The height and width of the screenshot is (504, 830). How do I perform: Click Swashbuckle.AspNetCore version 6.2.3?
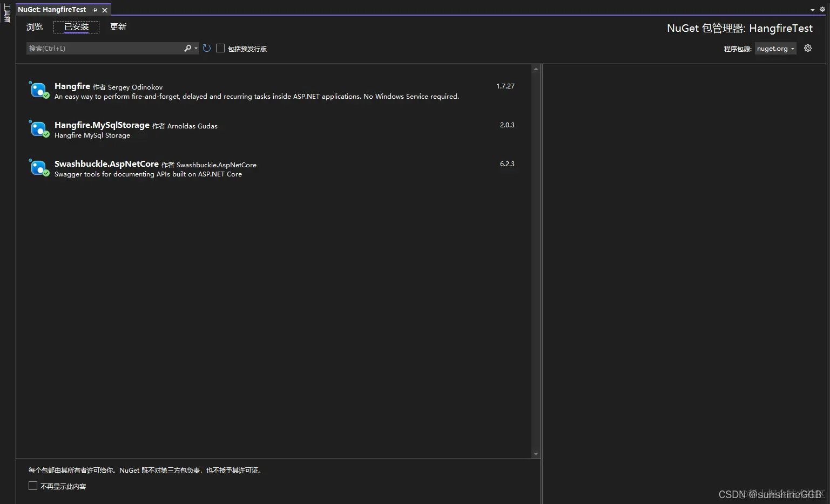point(507,164)
